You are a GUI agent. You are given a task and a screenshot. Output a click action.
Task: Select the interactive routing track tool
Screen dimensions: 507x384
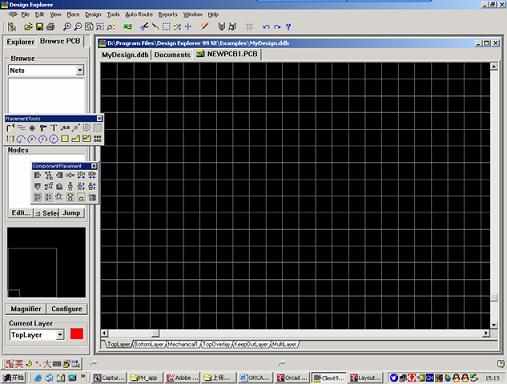pyautogui.click(x=10, y=128)
